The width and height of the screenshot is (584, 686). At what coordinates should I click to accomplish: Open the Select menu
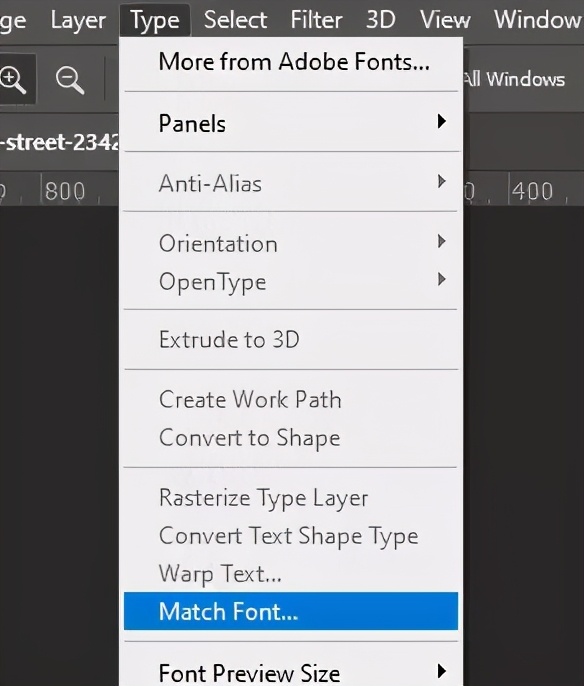coord(235,20)
